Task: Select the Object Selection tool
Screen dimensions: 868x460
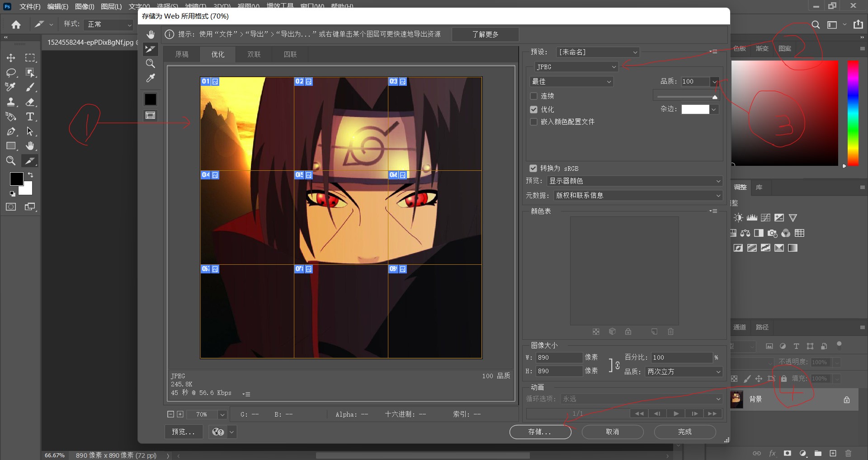Action: pyautogui.click(x=30, y=72)
